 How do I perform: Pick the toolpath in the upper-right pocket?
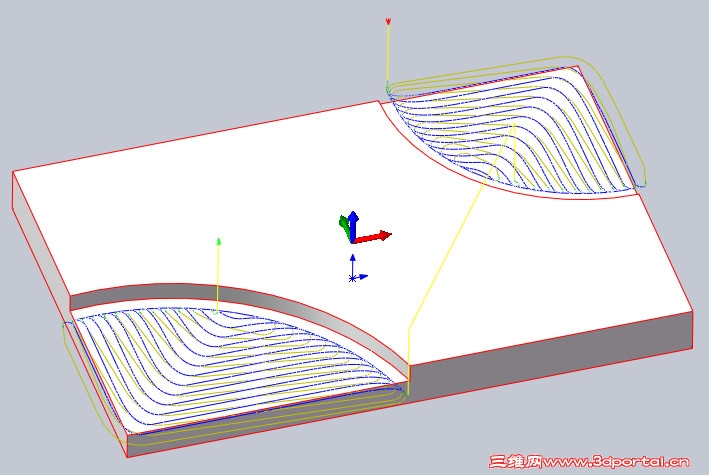point(515,129)
